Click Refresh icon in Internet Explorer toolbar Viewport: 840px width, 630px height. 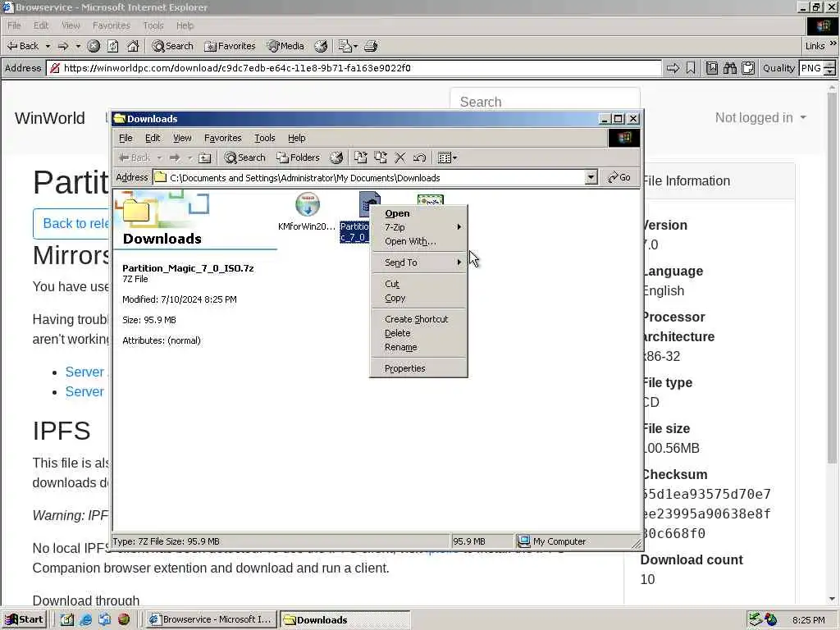pos(113,46)
